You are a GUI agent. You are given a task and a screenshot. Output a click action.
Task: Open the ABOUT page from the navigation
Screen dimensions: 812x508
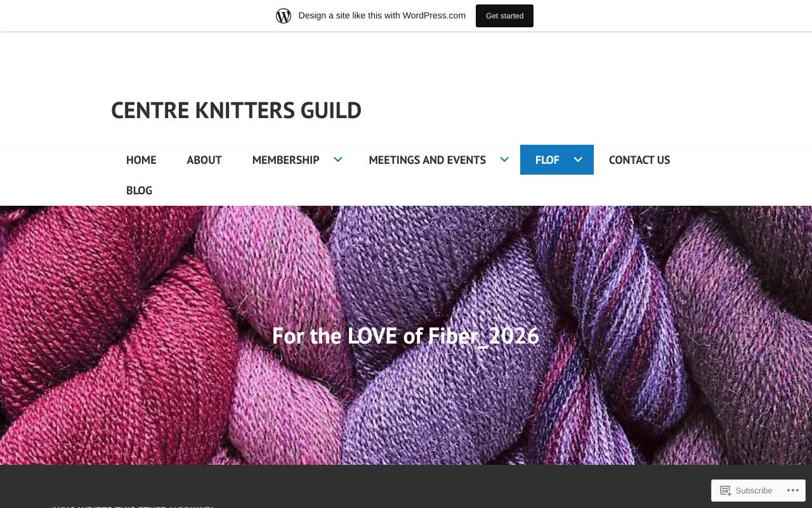(204, 159)
